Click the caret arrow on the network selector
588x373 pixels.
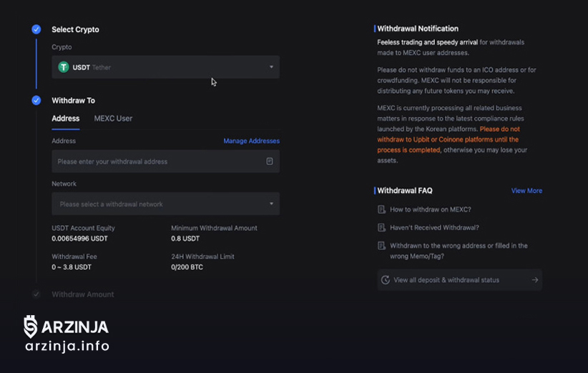click(271, 204)
